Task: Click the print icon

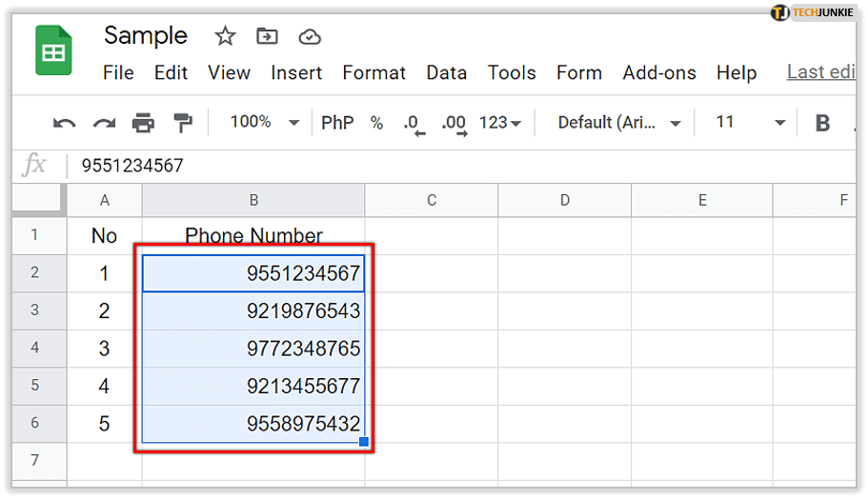Action: 143,123
